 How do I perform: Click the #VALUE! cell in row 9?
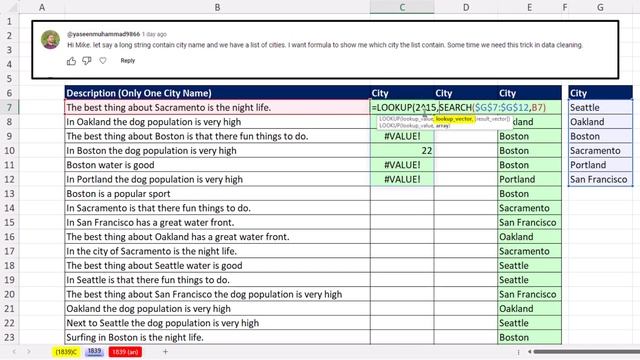point(402,136)
